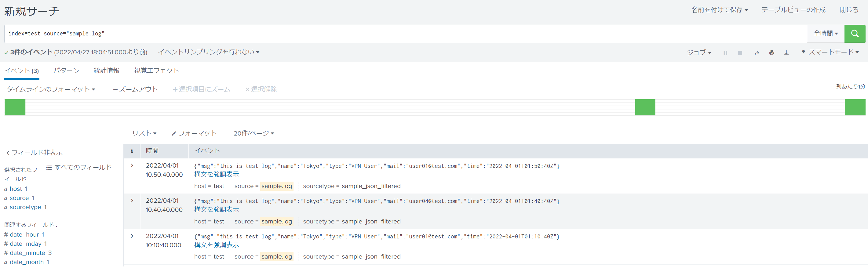Click the share job arrow icon
Screen dimensions: 868x268
click(x=757, y=53)
